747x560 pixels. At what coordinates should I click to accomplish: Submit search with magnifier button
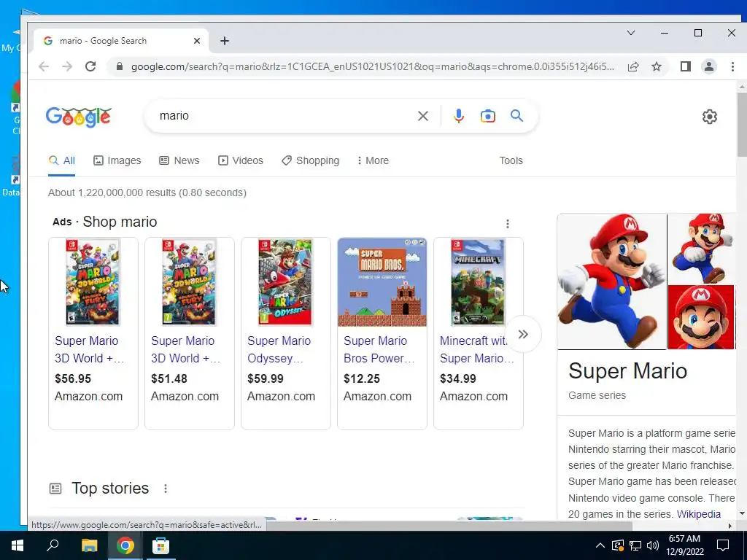[x=517, y=116]
